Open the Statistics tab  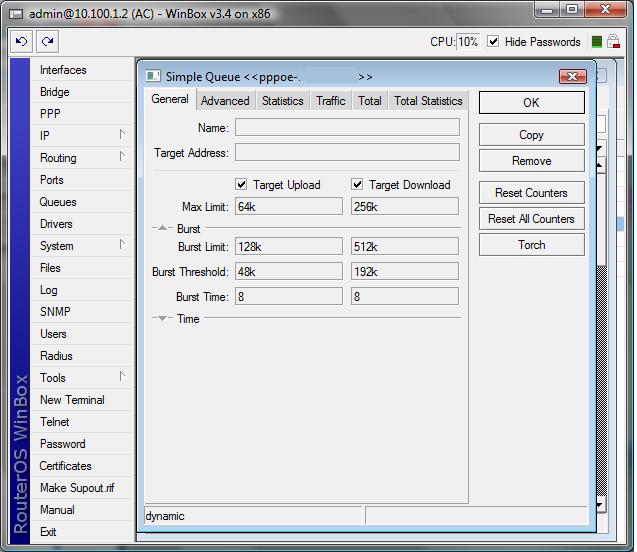pyautogui.click(x=283, y=101)
